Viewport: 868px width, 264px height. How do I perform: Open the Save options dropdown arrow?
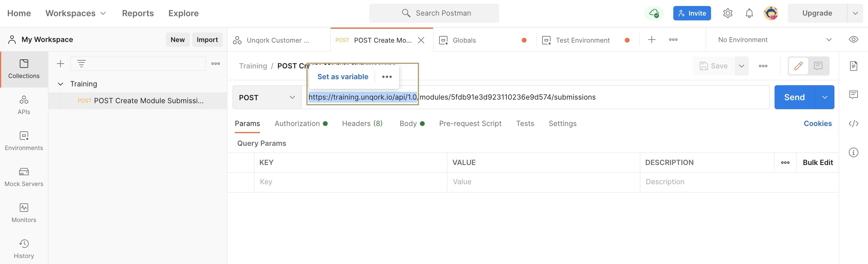click(x=742, y=66)
